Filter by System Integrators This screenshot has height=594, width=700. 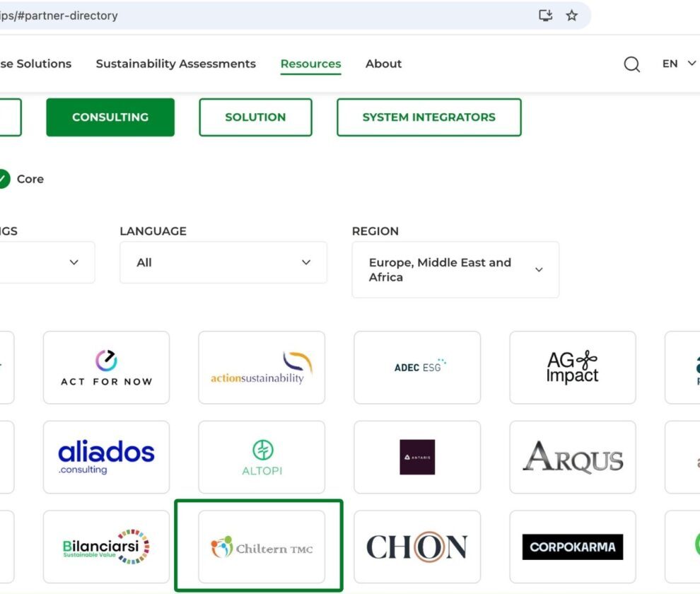428,117
